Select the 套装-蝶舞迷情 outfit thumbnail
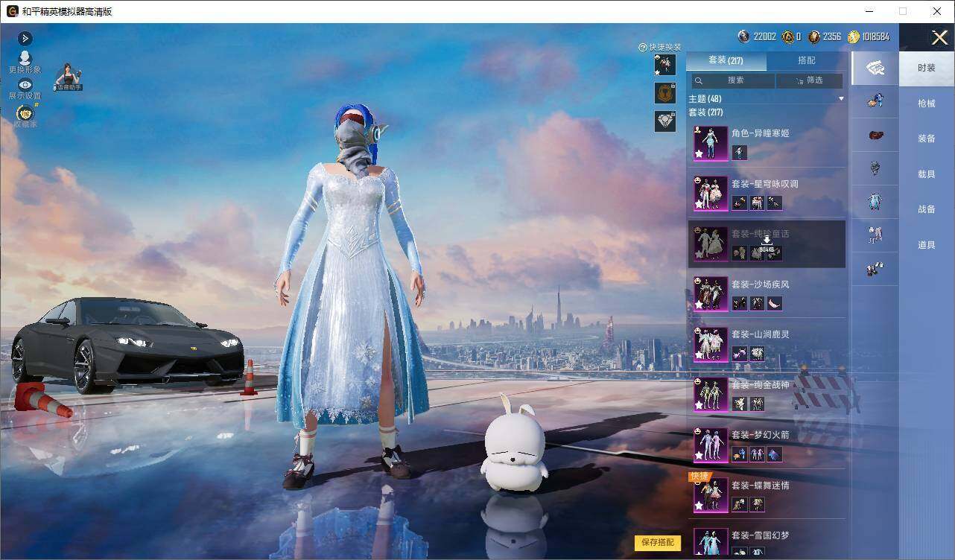The image size is (955, 560). (711, 494)
